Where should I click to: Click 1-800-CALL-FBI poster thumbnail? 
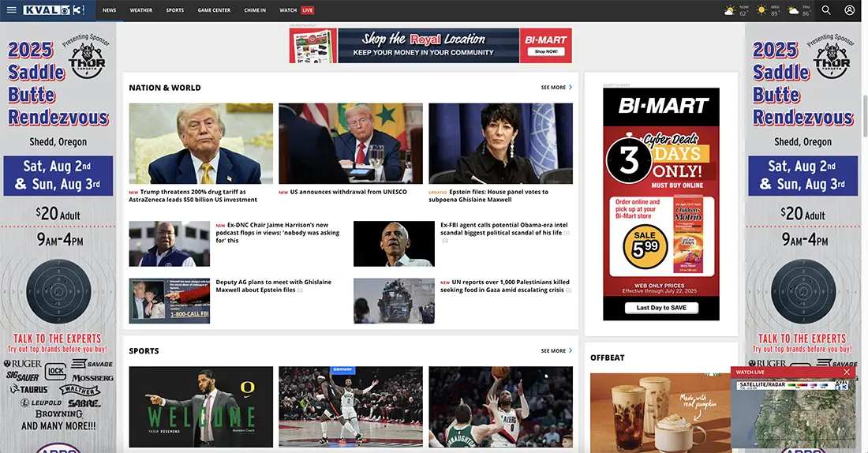pos(170,301)
